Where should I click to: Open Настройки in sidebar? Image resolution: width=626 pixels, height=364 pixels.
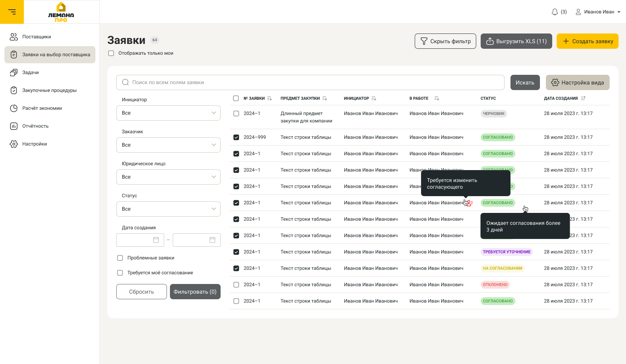50,144
